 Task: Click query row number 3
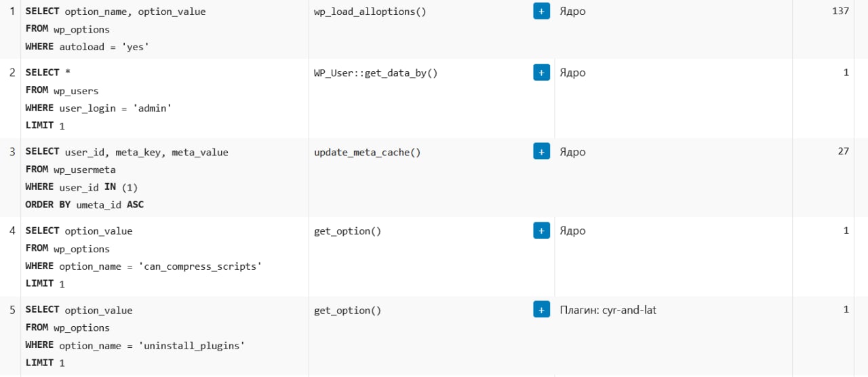(12, 152)
